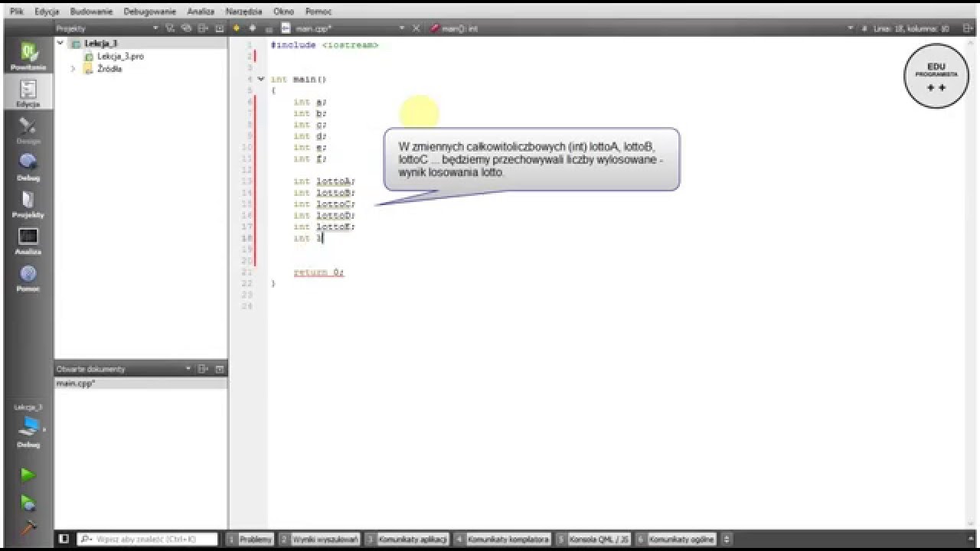The height and width of the screenshot is (551, 980).
Task: Close the main.cpp document with X
Action: 416,28
